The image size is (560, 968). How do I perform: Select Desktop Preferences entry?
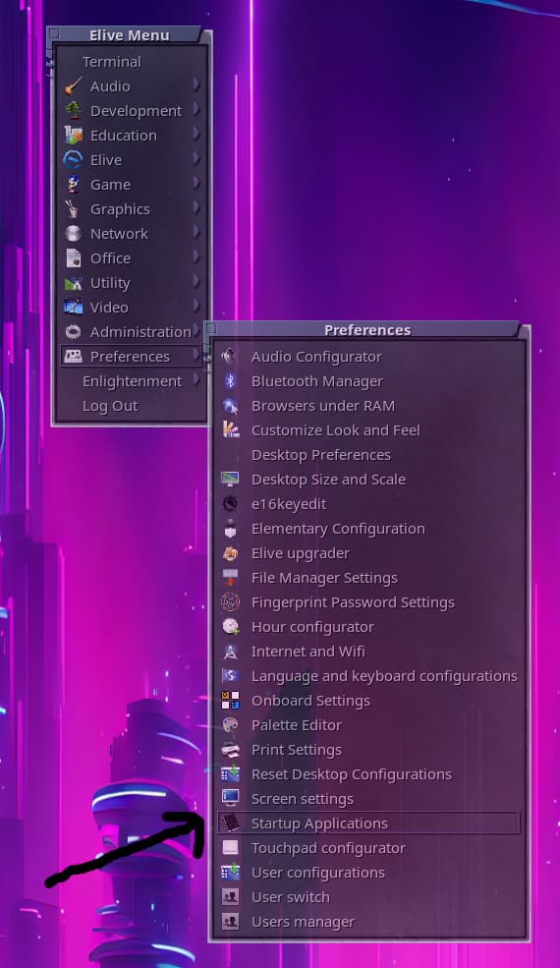368,455
